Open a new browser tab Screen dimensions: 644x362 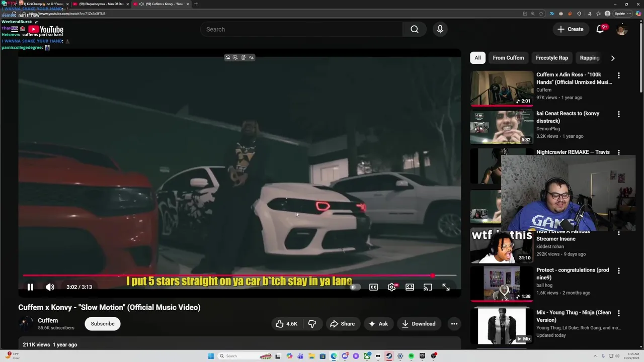point(196,4)
